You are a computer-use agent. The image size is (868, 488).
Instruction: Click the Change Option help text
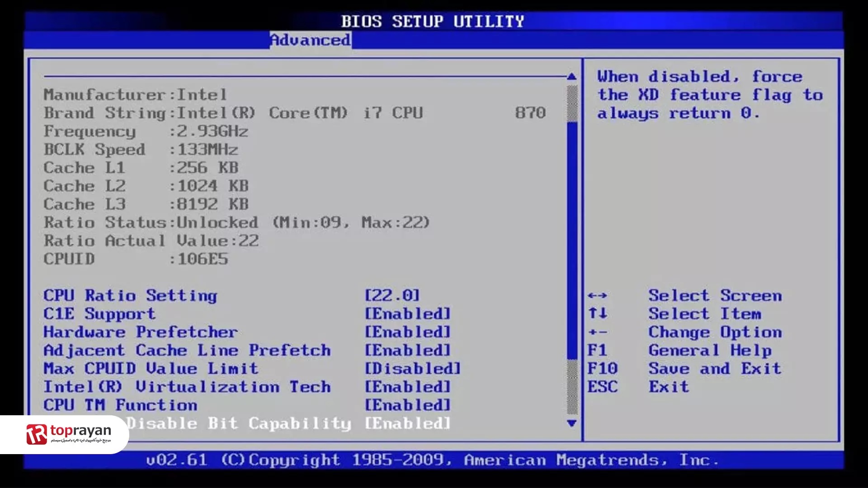(x=715, y=333)
